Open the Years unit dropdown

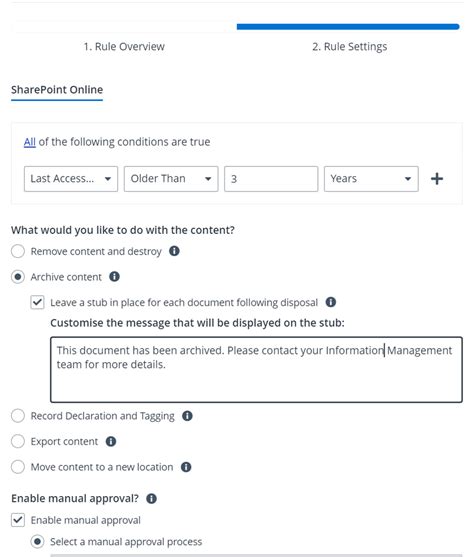click(x=371, y=179)
